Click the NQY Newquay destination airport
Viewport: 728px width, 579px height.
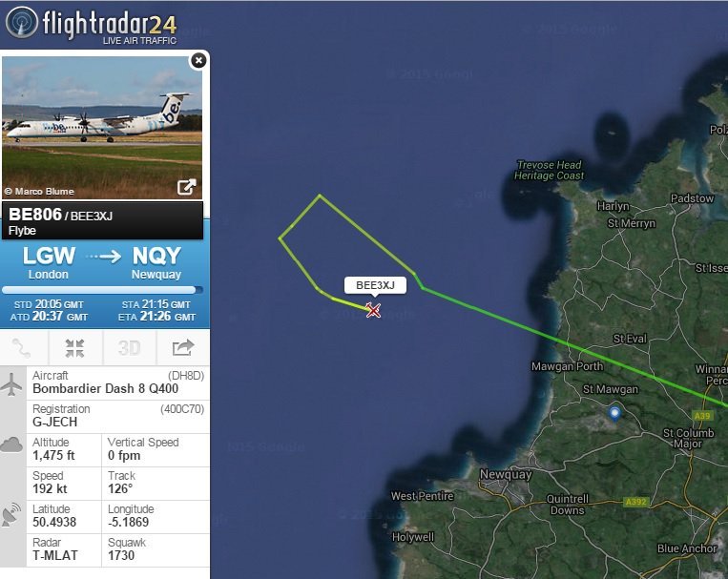point(156,263)
